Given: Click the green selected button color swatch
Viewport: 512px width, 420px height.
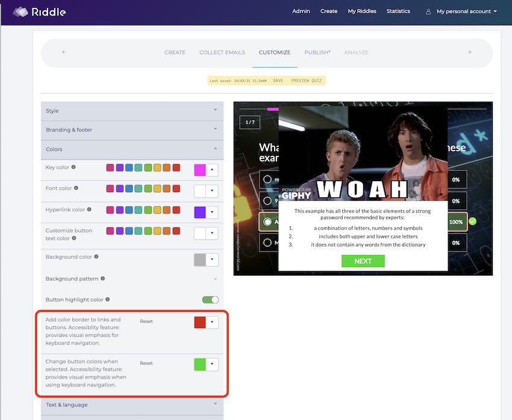Looking at the screenshot, I should point(200,364).
